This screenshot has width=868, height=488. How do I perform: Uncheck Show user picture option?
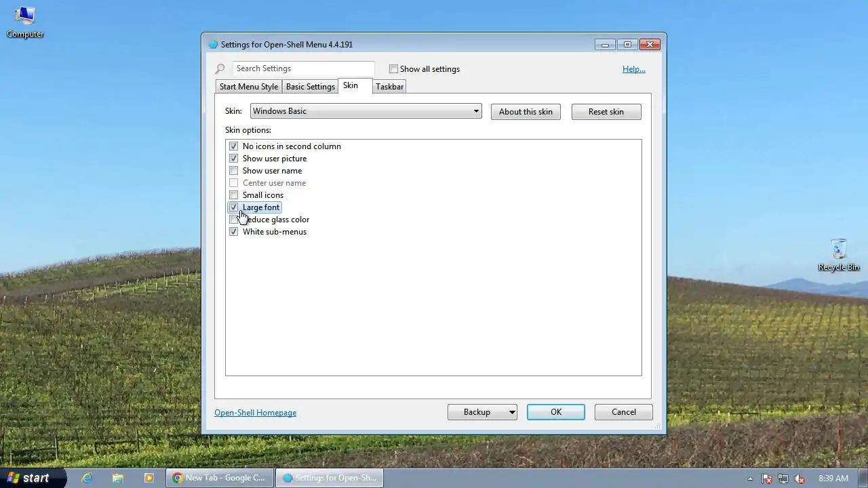(x=233, y=159)
